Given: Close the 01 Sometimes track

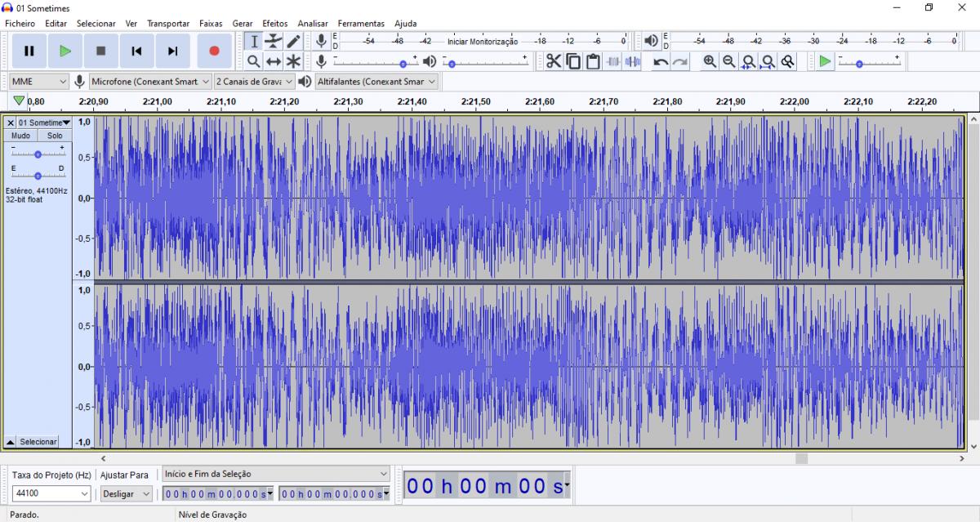Looking at the screenshot, I should tap(11, 123).
